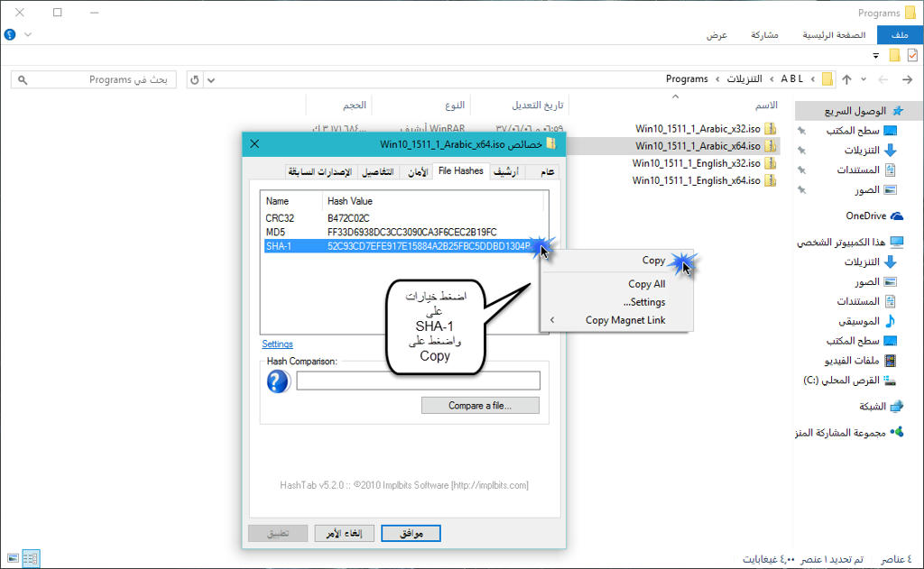Expand the ribbon with the chevron beside help
The height and width of the screenshot is (569, 924).
(x=28, y=35)
